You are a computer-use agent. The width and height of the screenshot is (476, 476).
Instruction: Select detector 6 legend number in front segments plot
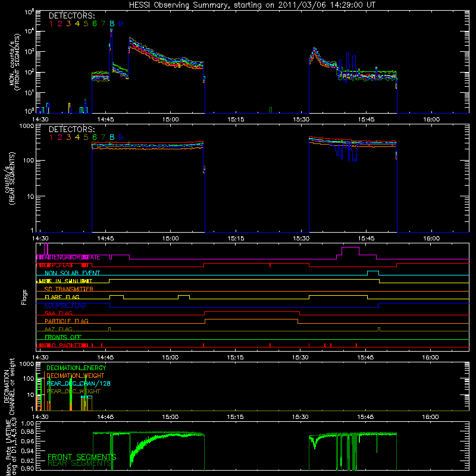(95, 24)
